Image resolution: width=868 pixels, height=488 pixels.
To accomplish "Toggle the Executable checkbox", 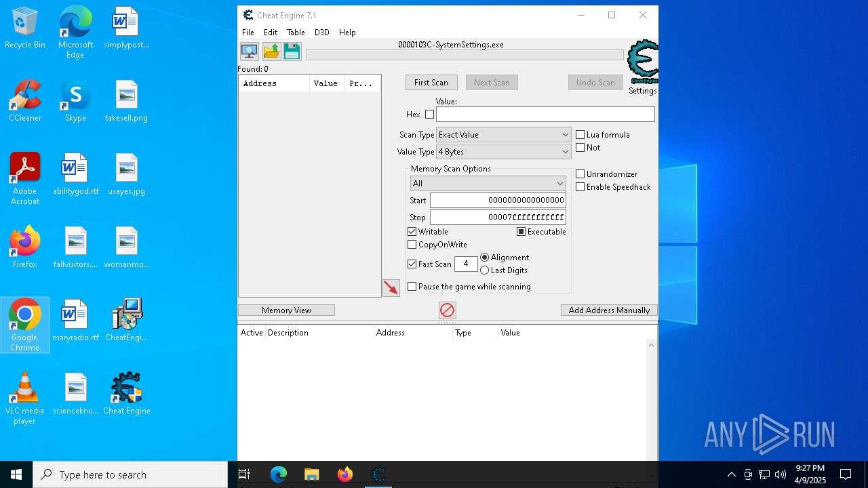I will [x=521, y=232].
